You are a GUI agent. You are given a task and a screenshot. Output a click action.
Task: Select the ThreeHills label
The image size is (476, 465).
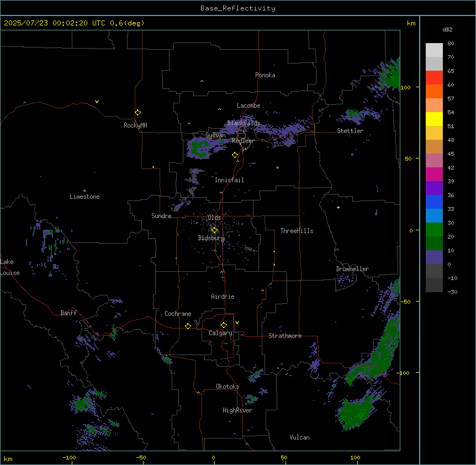tap(297, 231)
